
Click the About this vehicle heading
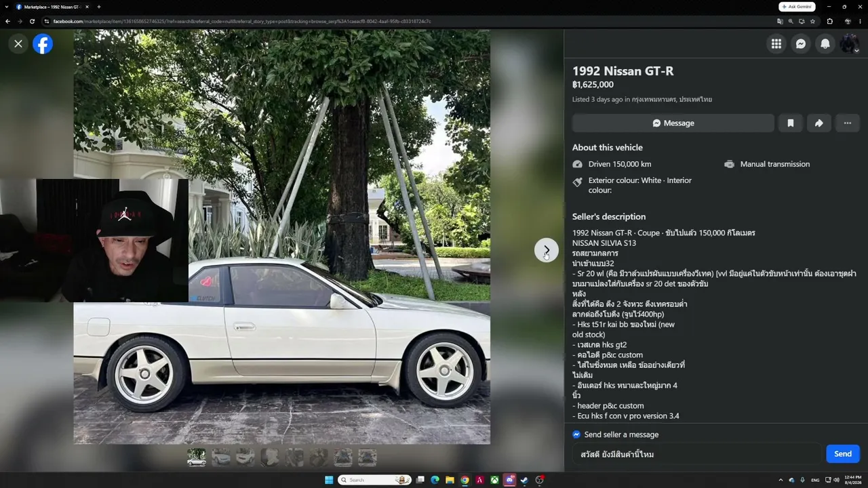pos(608,148)
